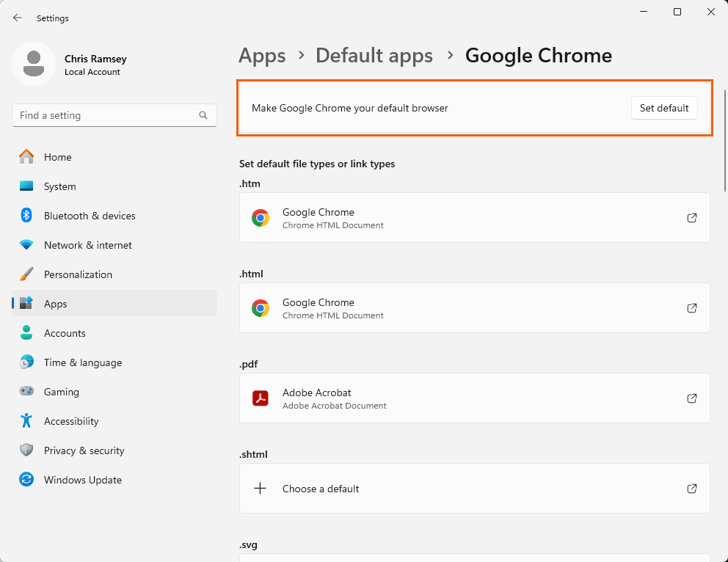The width and height of the screenshot is (728, 562).
Task: Click the Chrome icon under .html
Action: coord(261,308)
